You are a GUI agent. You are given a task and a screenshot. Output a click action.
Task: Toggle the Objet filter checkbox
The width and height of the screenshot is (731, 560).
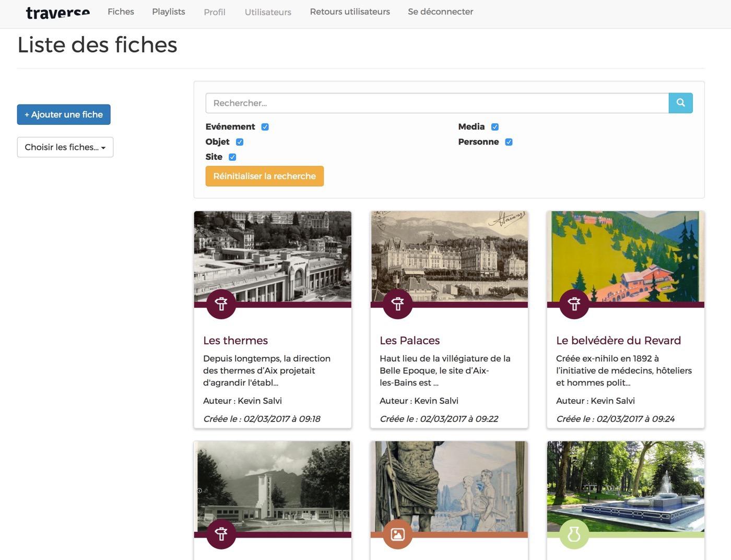(240, 142)
